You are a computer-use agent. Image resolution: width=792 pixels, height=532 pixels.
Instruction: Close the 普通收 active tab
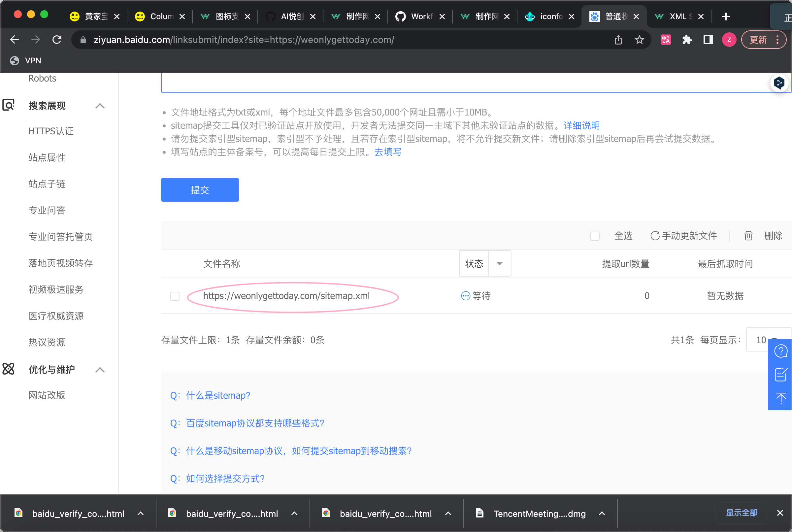pyautogui.click(x=636, y=16)
